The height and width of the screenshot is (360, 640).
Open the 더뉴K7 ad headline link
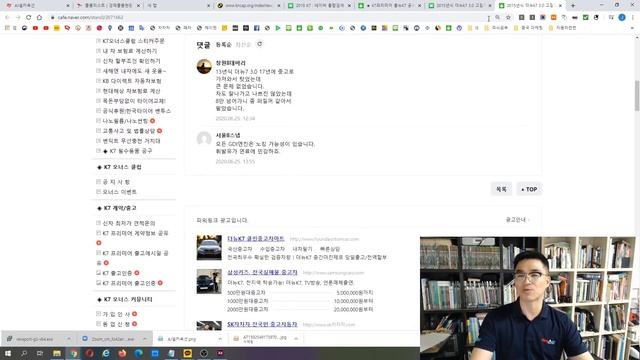[256, 238]
